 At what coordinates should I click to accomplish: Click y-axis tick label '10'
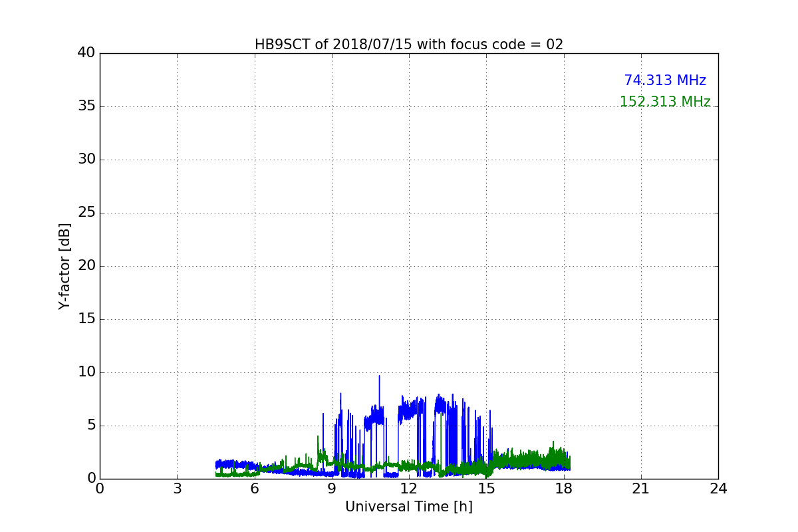pos(86,372)
